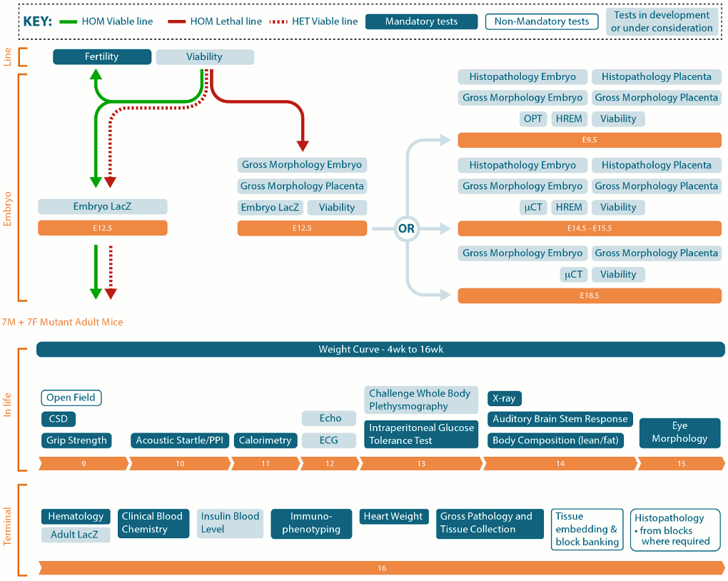728x581 pixels.
Task: Select week 9 timeline arrow
Action: [84, 463]
